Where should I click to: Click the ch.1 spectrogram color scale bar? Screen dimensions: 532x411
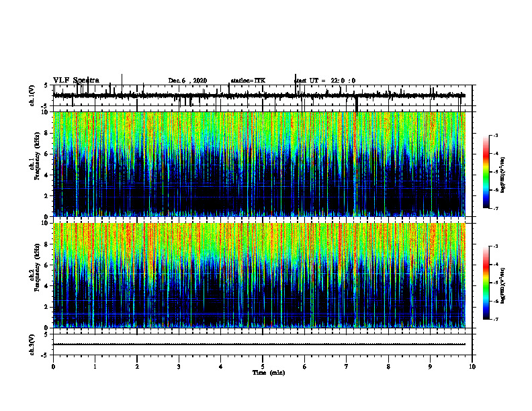point(486,172)
